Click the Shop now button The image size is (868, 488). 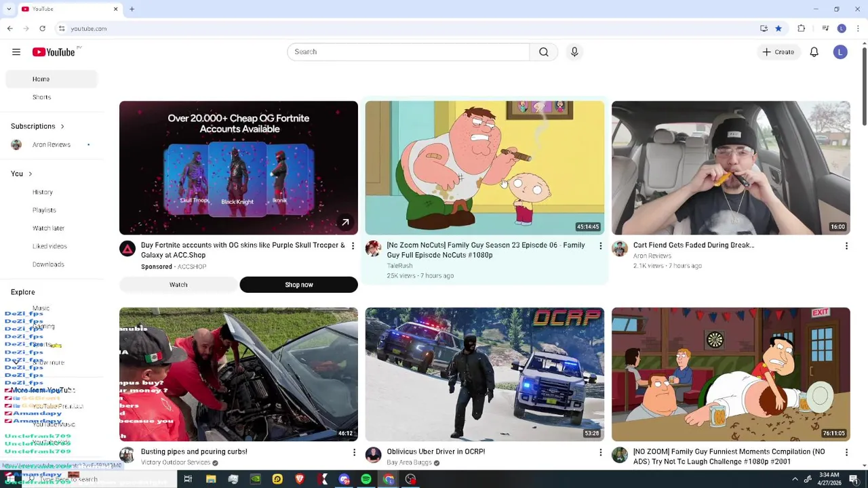coord(298,285)
